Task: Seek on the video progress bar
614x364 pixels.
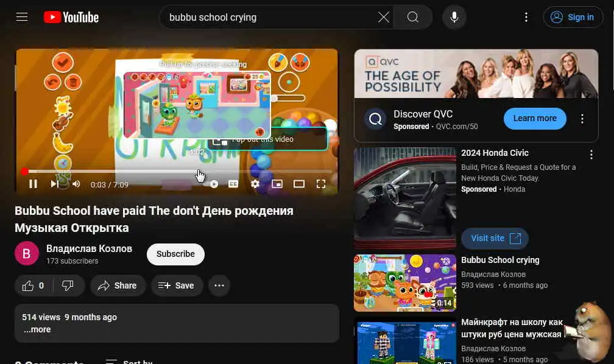Action: click(178, 172)
